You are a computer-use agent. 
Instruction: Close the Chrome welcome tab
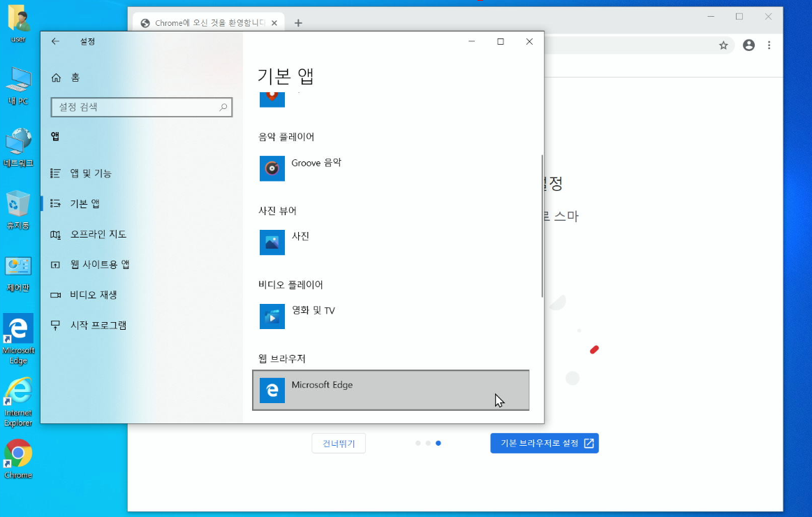(274, 23)
